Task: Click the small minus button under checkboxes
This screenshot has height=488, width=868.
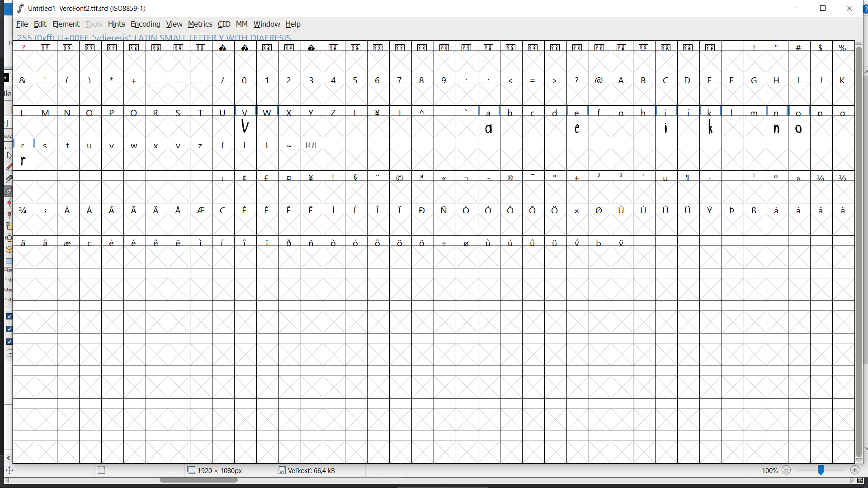Action: click(9, 353)
